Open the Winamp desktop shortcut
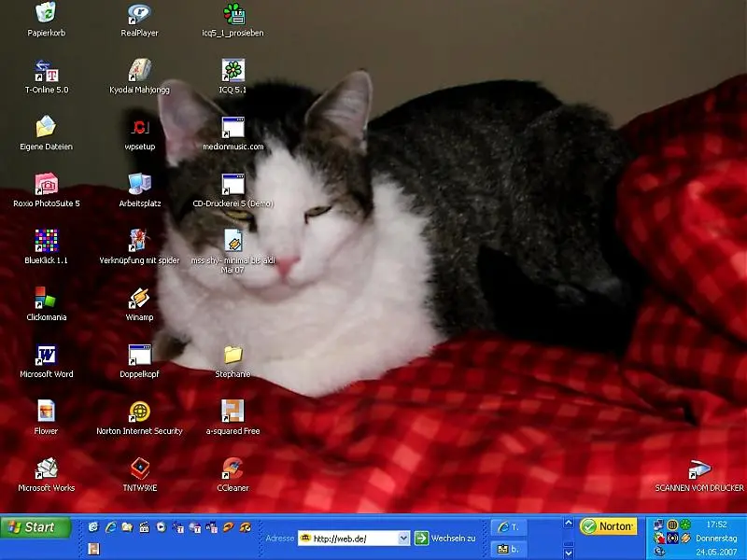The width and height of the screenshot is (747, 560). tap(140, 299)
